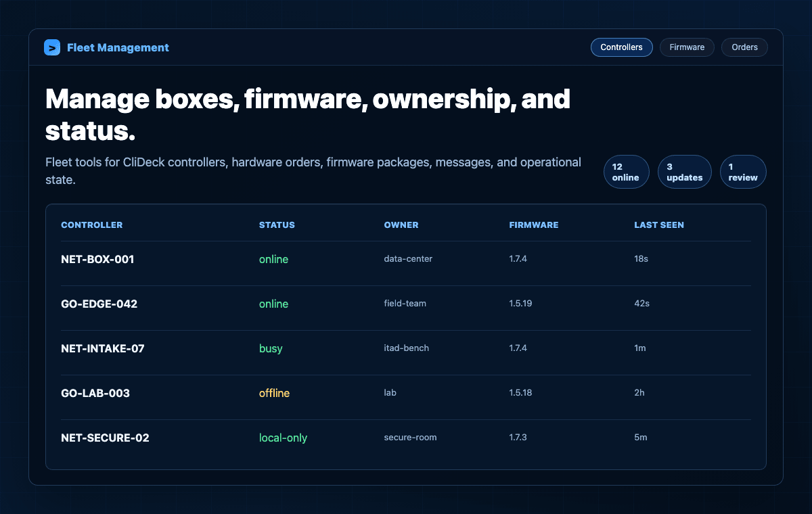Click the 42s last seen value
This screenshot has height=514, width=812.
[641, 304]
